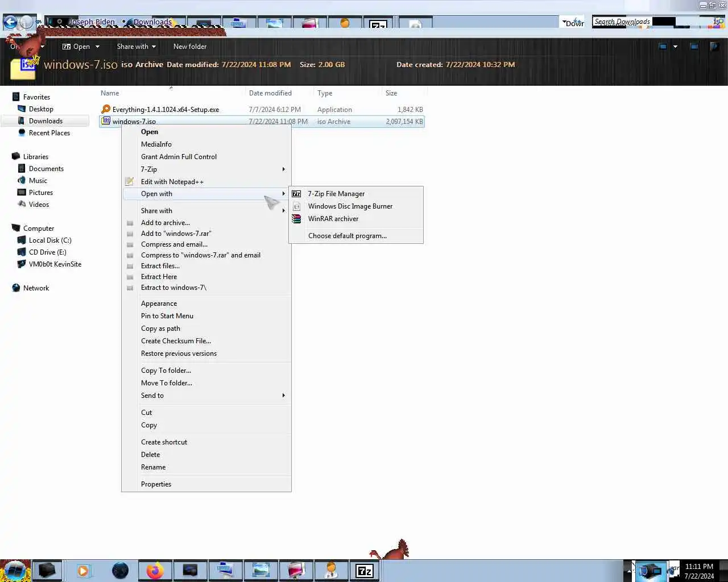Open the view options dropdown arrow
Viewport: 728px width, 582px height.
pos(675,47)
